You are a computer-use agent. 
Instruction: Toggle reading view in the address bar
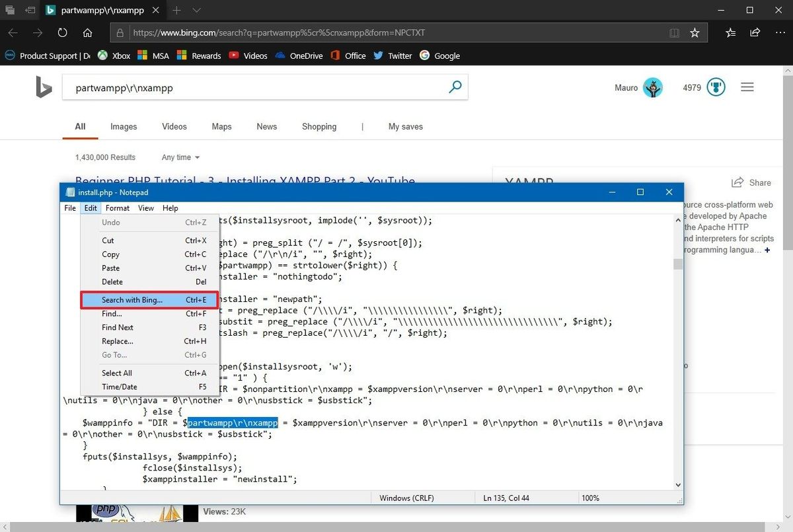point(673,32)
